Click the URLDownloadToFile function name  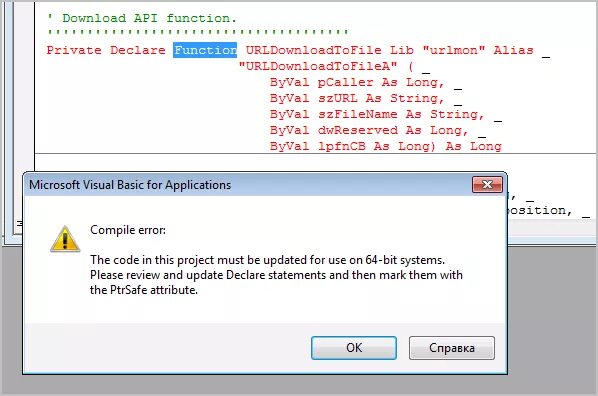[313, 50]
